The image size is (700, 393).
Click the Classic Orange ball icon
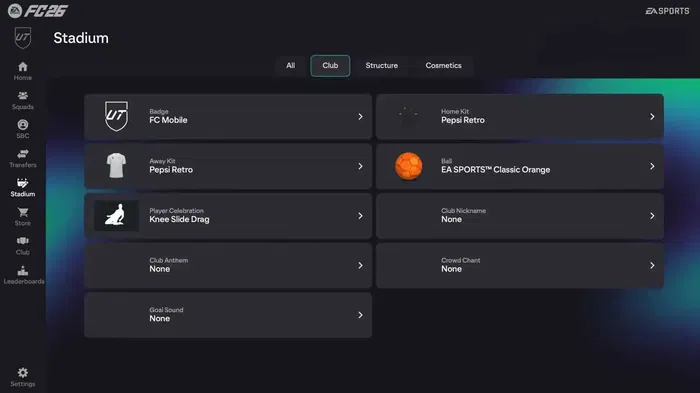[408, 166]
